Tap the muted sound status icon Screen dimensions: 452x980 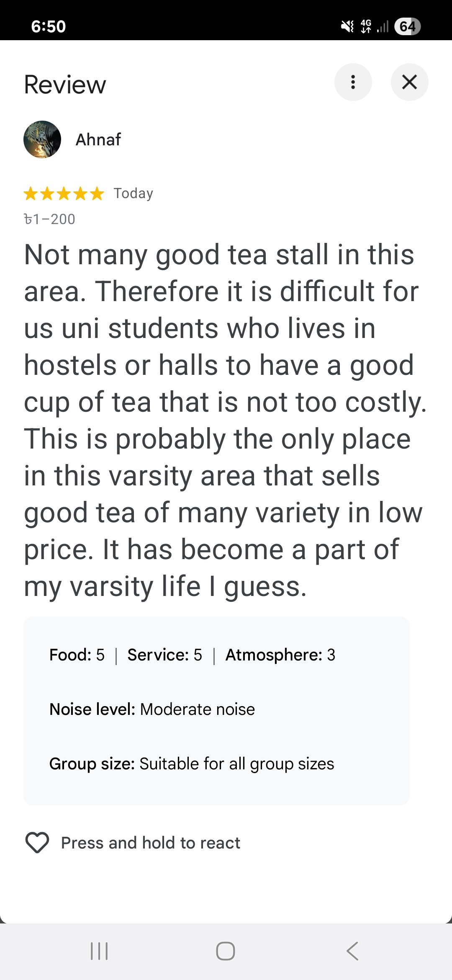(x=347, y=26)
